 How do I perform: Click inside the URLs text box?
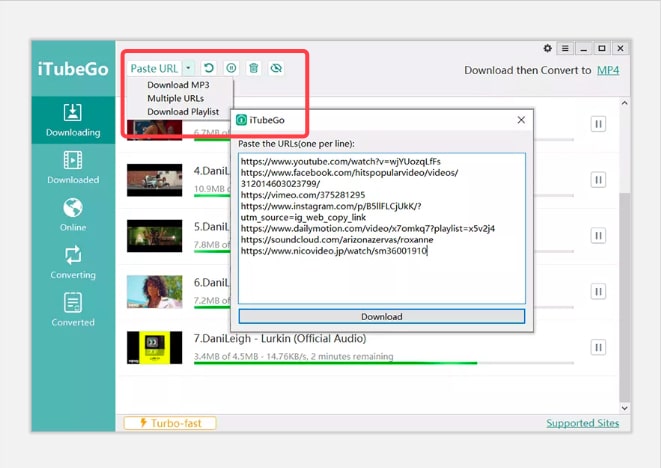pyautogui.click(x=382, y=229)
